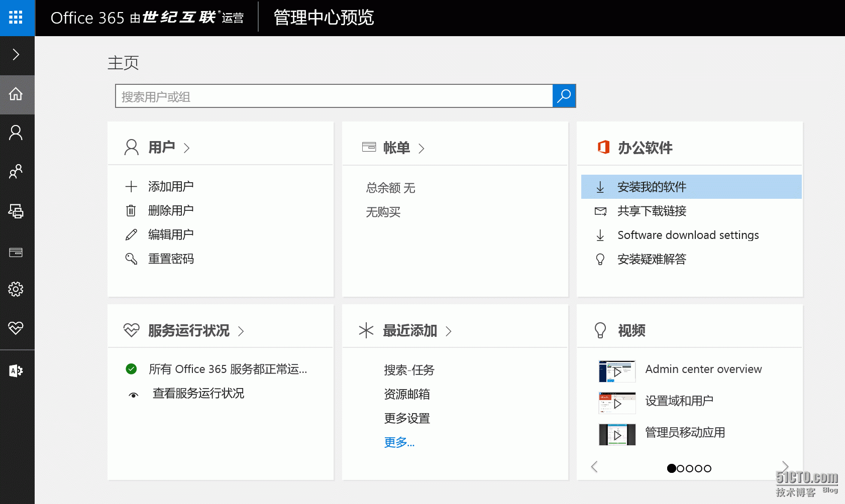Click chevron next to 帐单 heading

click(x=421, y=148)
